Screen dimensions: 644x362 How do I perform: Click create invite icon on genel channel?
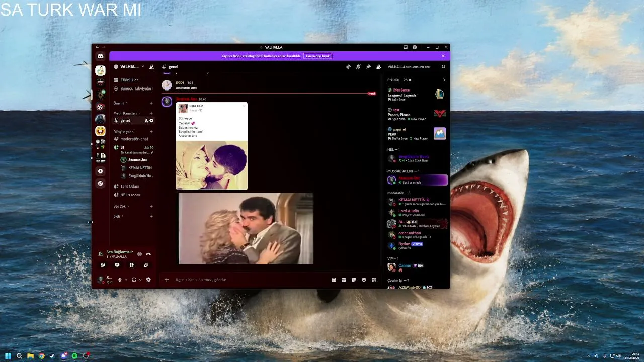coord(146,121)
